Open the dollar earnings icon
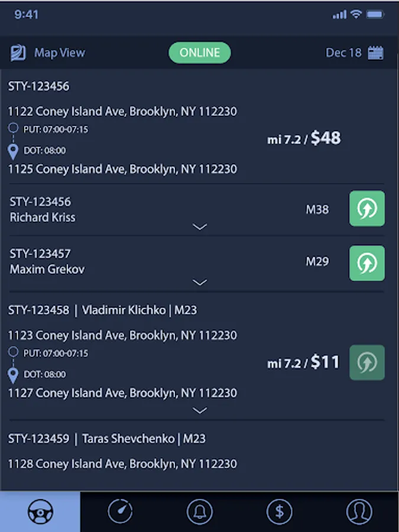Viewport: 399px width, 532px height. pos(279,511)
